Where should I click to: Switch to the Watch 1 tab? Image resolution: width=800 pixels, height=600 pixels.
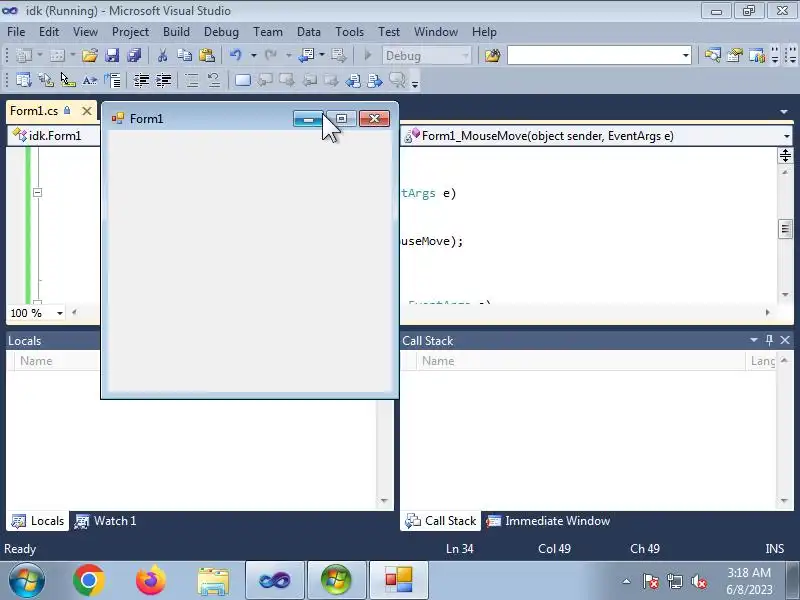pyautogui.click(x=106, y=521)
